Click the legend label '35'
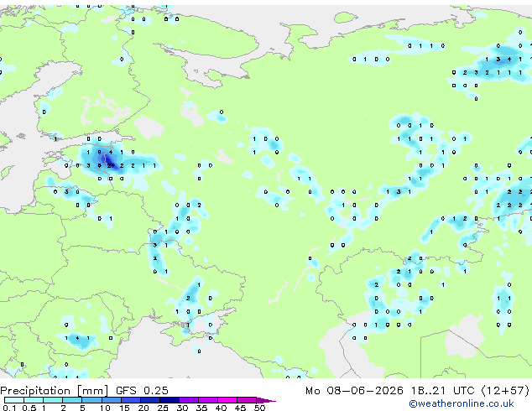The width and height of the screenshot is (532, 411). [202, 408]
